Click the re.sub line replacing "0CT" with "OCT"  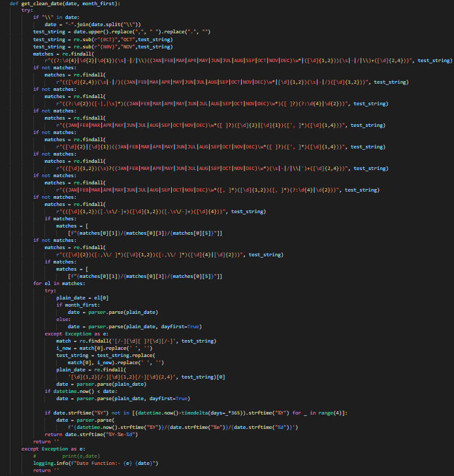[x=103, y=39]
